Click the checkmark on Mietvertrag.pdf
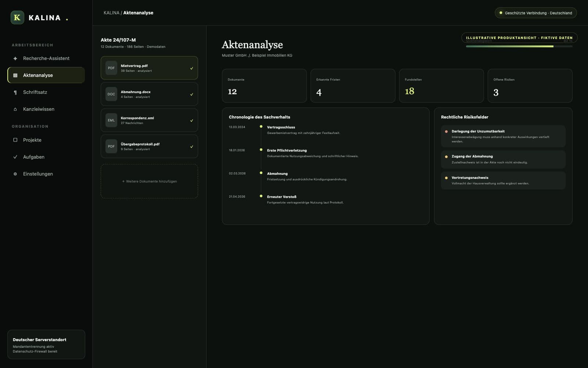588x368 pixels. [x=191, y=68]
